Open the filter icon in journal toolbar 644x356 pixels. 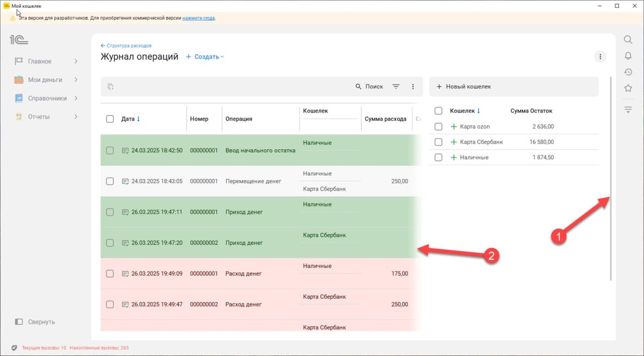tap(396, 86)
